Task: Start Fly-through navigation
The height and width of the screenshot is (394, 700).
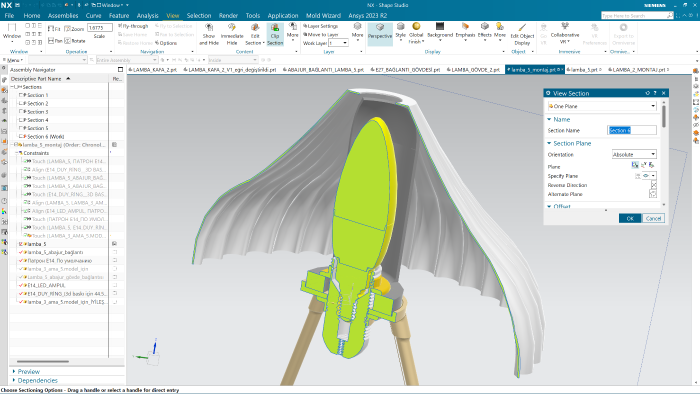Action: pyautogui.click(x=133, y=26)
